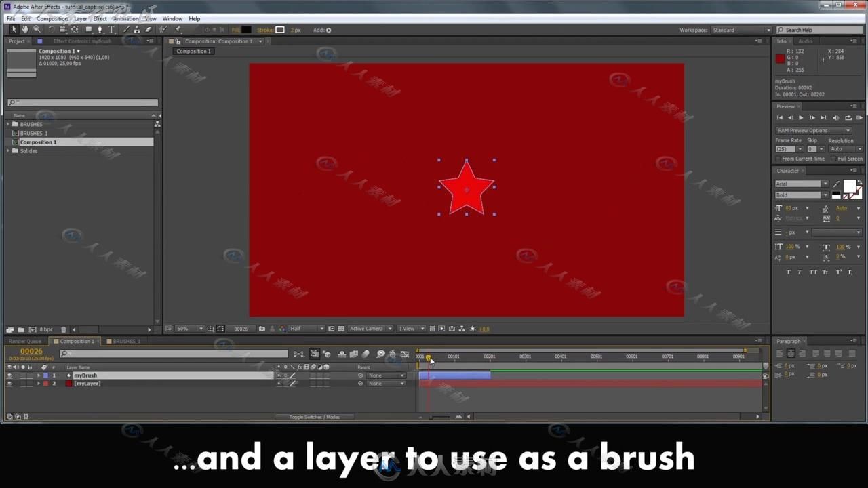
Task: Click the brainstorm icon in timeline
Action: click(x=380, y=354)
